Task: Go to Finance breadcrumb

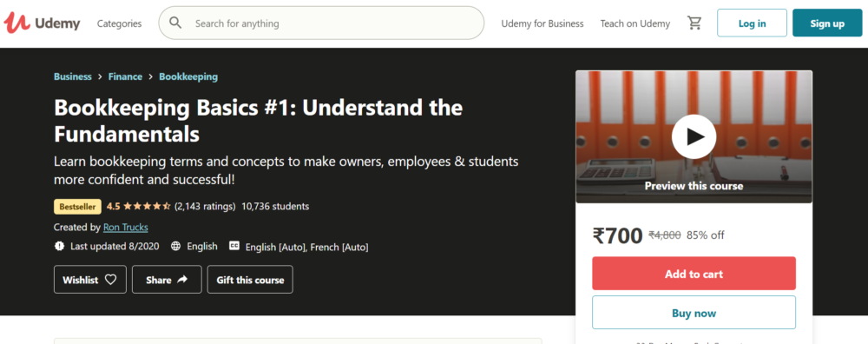Action: click(x=125, y=76)
